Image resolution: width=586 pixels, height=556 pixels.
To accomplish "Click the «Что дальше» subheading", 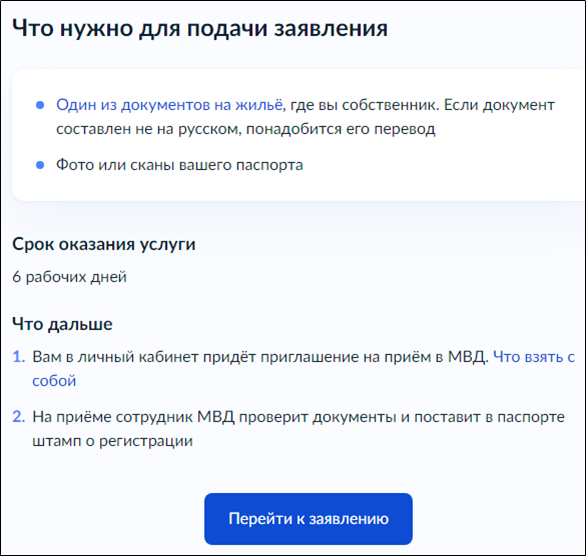I will (62, 324).
